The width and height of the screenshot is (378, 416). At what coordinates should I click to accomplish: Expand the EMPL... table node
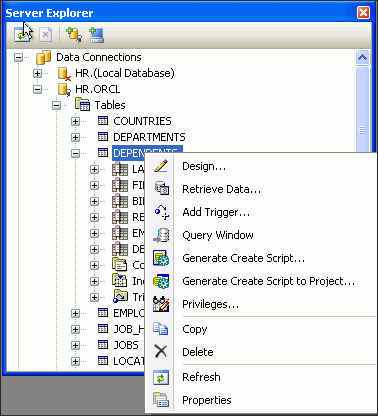[75, 313]
